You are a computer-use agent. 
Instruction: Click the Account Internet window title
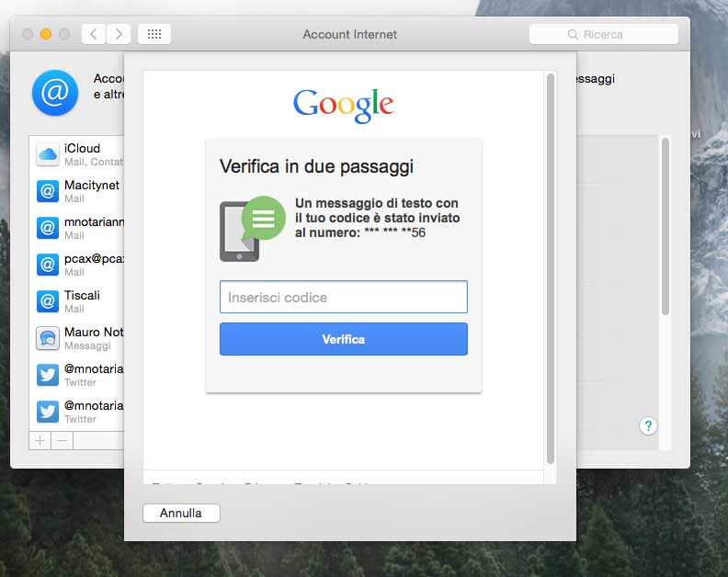(349, 34)
